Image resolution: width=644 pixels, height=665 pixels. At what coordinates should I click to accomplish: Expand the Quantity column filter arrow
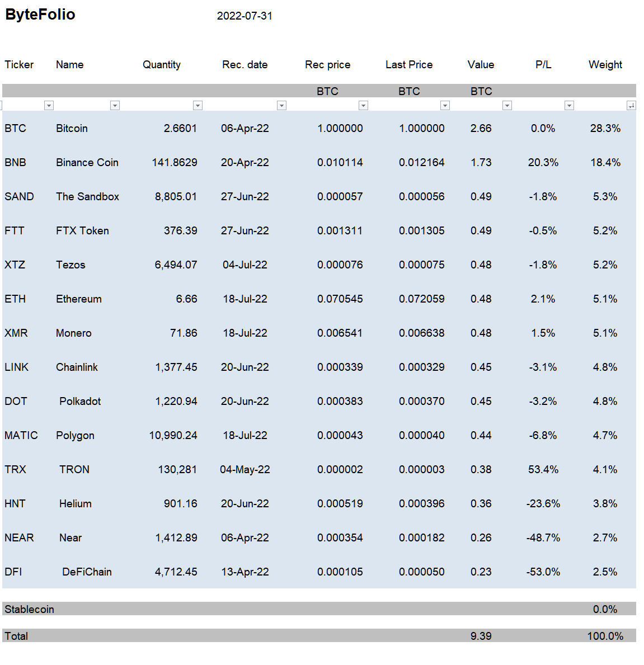(x=198, y=106)
